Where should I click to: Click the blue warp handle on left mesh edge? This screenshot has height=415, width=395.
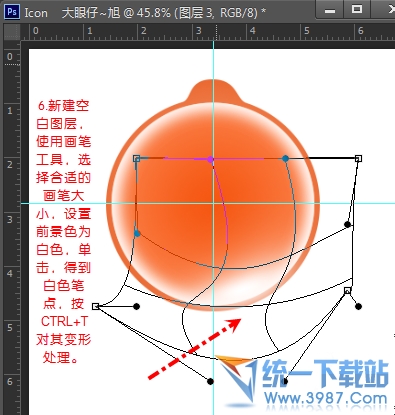[x=137, y=234]
